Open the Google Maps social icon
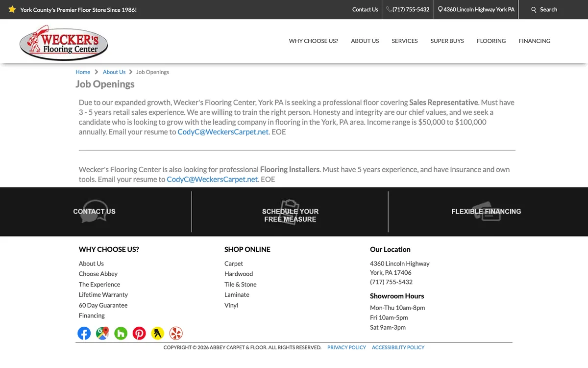The height and width of the screenshot is (368, 588). click(x=102, y=333)
